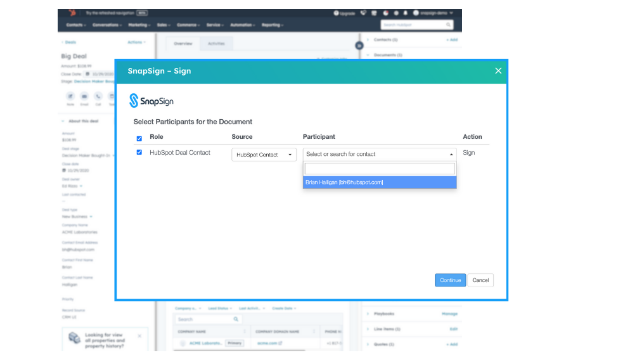Screen dimensions: 644x362
Task: Click the Search HubSpot field
Action: click(417, 25)
